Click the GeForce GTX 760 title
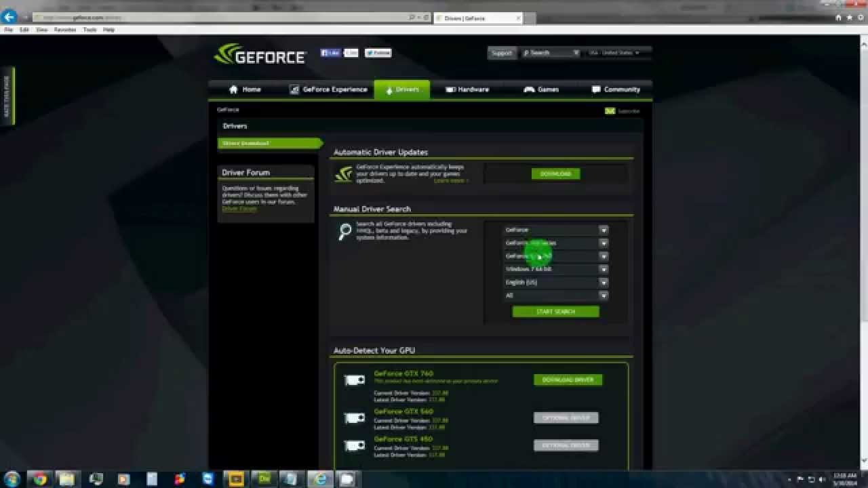Screen dimensions: 868x488 pos(403,373)
